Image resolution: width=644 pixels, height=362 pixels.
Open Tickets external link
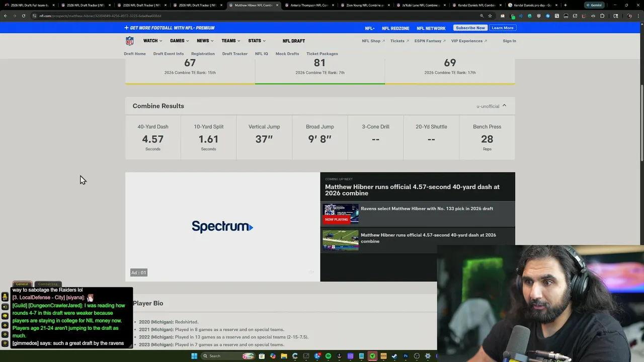click(x=399, y=41)
